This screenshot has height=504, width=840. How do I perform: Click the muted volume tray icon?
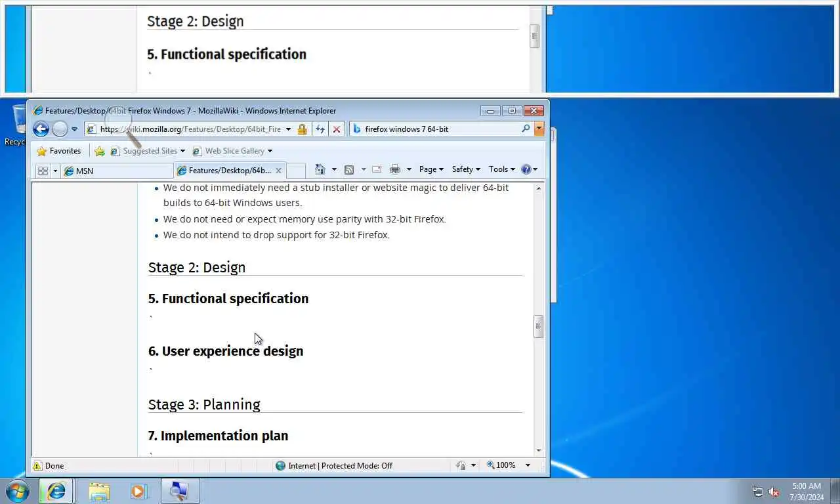(774, 492)
